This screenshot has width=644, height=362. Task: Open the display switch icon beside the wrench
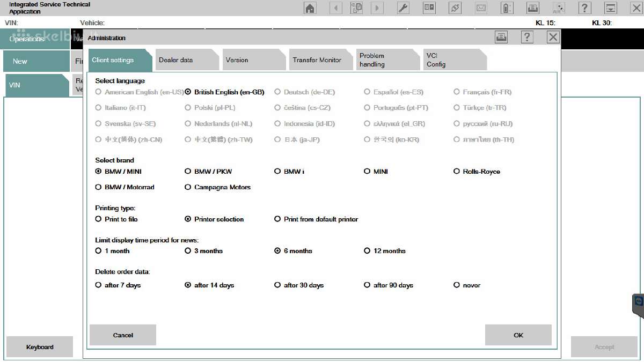coord(429,8)
